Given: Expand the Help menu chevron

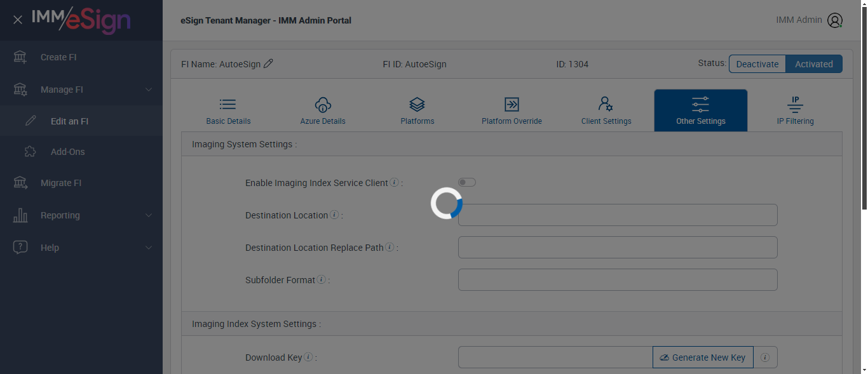Looking at the screenshot, I should (149, 248).
